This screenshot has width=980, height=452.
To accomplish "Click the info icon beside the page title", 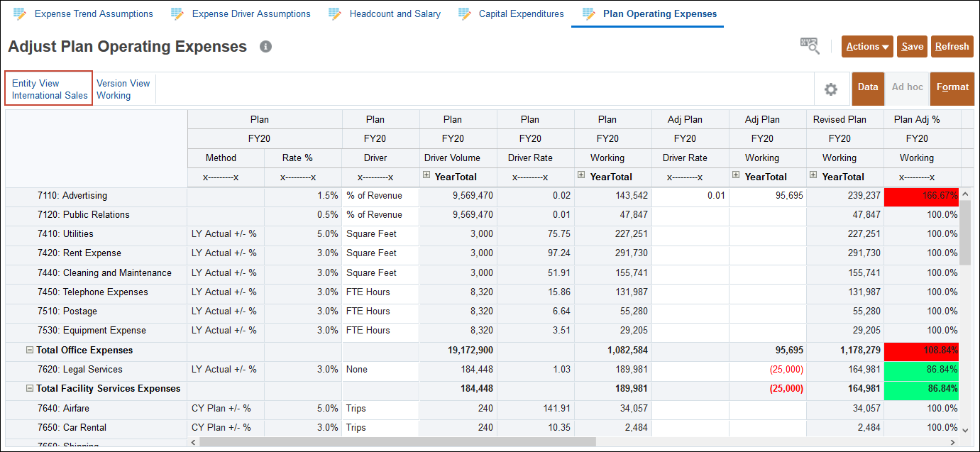I will (x=266, y=47).
